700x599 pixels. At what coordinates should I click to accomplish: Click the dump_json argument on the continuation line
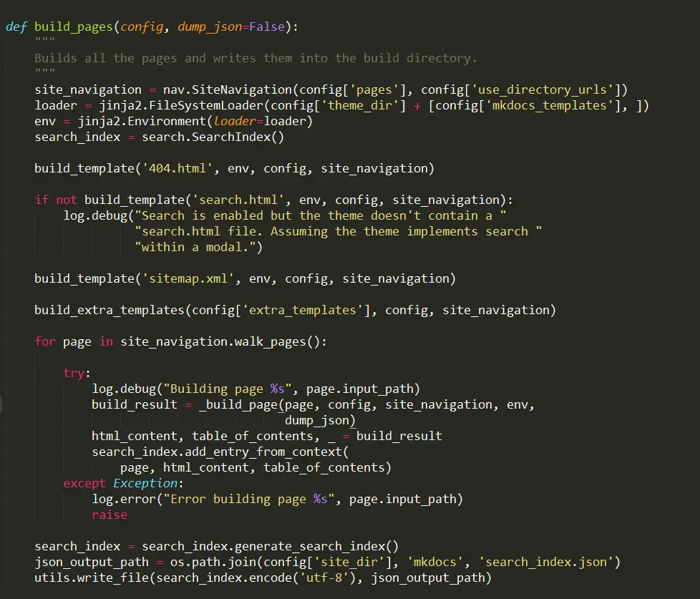point(316,420)
